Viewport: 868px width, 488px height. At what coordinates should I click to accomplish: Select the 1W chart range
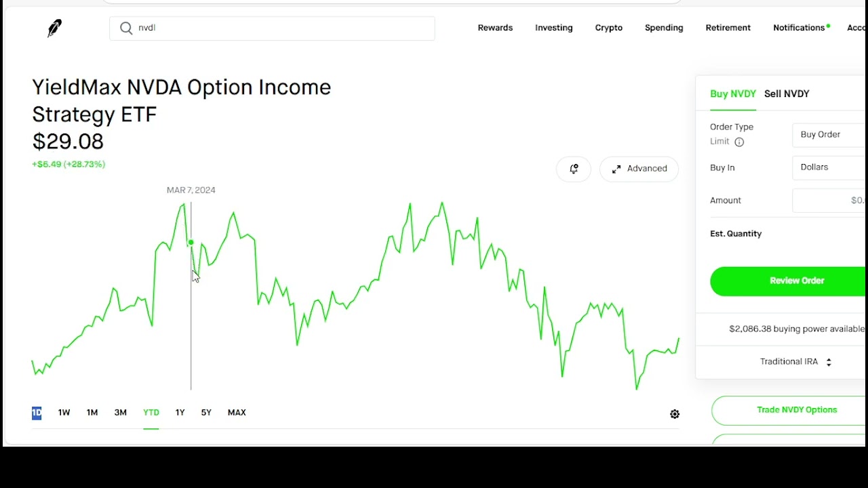(64, 413)
